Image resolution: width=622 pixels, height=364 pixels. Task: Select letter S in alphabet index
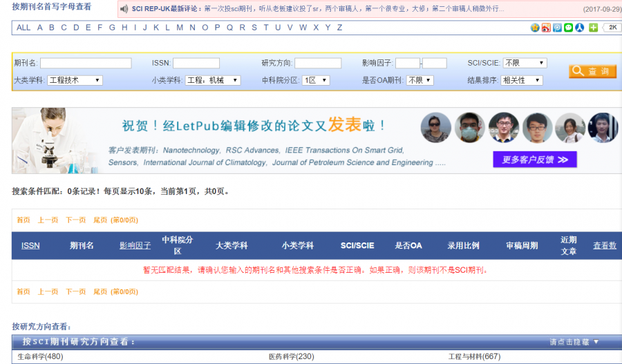coord(254,28)
